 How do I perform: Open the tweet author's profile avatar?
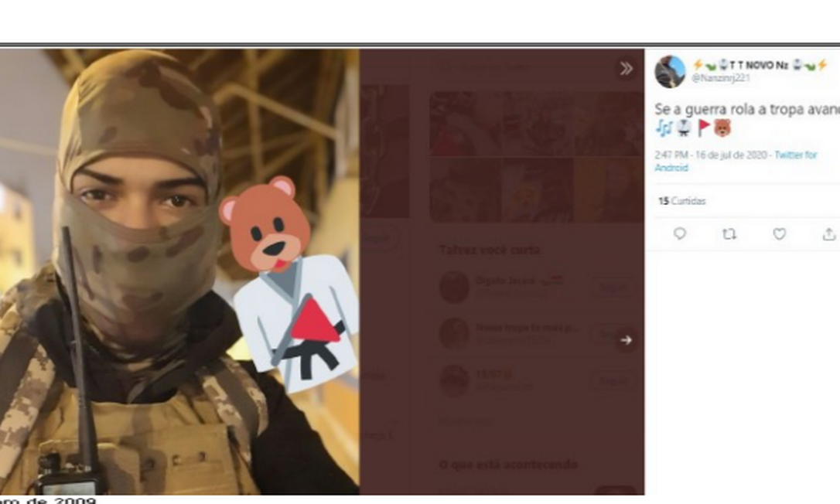point(670,71)
